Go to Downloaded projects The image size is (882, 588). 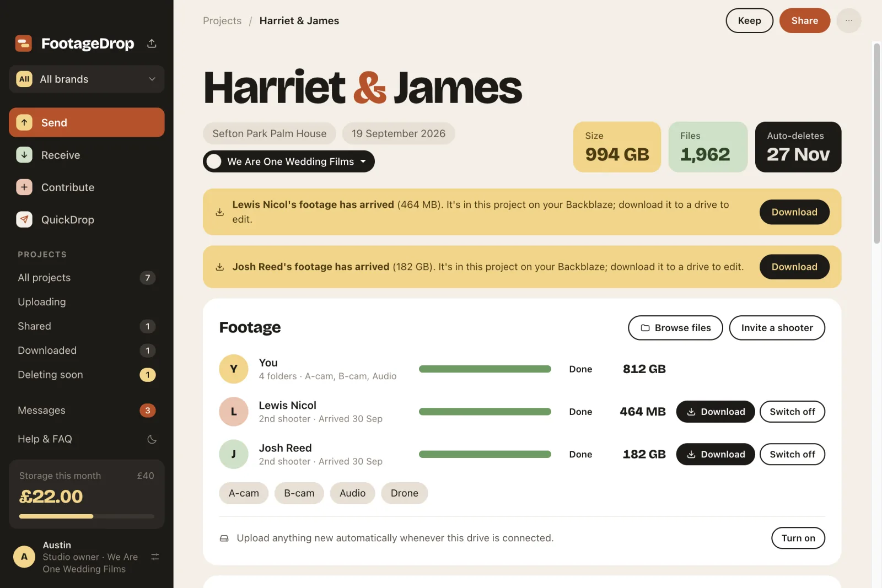[87, 350]
